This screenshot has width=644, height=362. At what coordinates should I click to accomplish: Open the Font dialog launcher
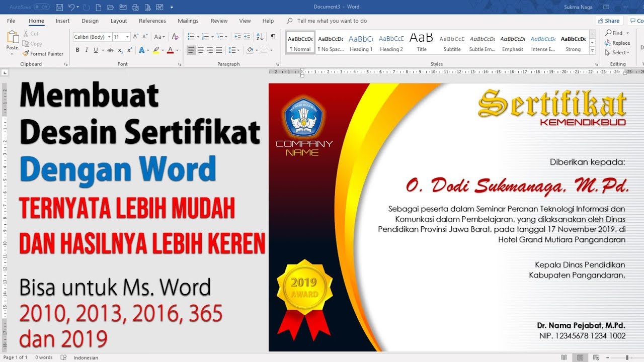pyautogui.click(x=180, y=64)
